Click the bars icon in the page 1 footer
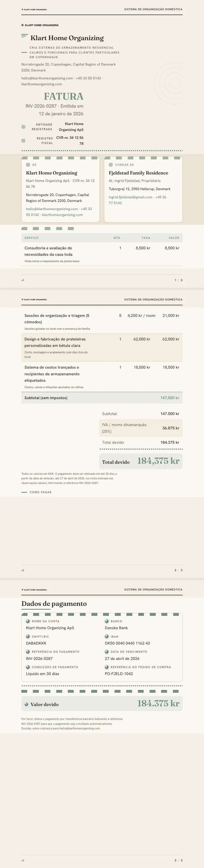The image size is (204, 868). [23, 280]
